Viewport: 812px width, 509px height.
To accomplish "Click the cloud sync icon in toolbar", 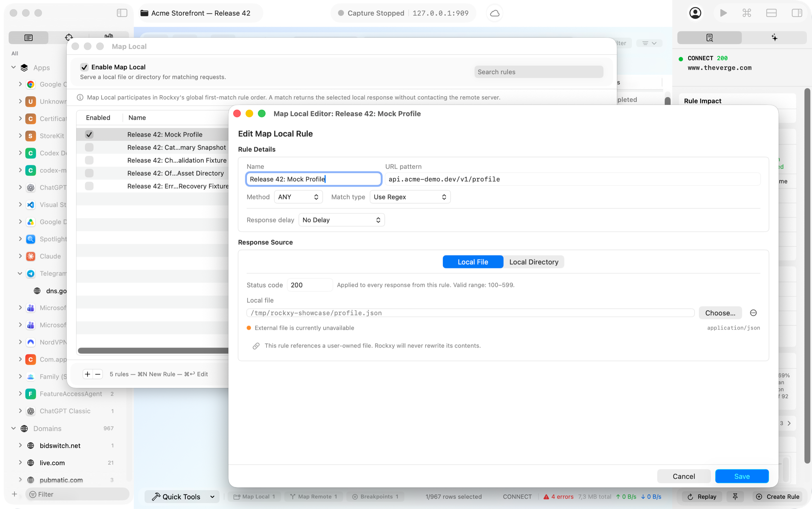I will coord(494,13).
